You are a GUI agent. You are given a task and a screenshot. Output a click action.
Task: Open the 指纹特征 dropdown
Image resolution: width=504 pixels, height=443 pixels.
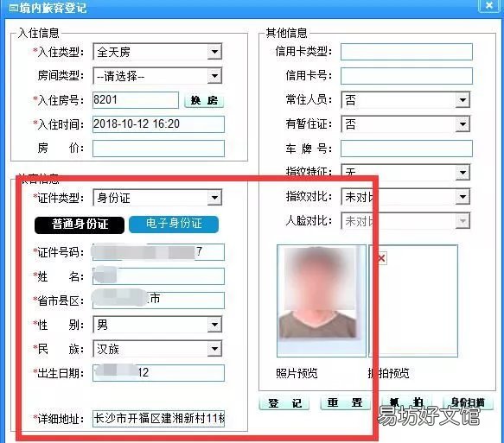[x=405, y=172]
